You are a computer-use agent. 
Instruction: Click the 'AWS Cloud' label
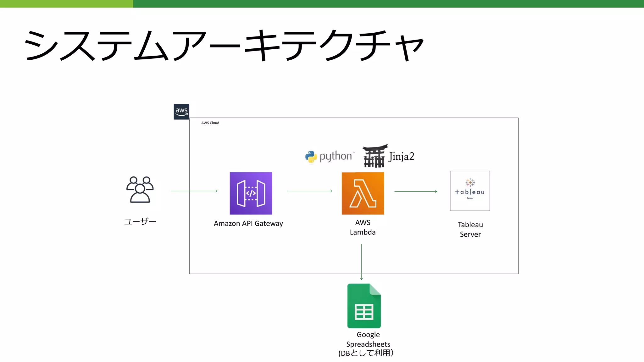pyautogui.click(x=210, y=123)
